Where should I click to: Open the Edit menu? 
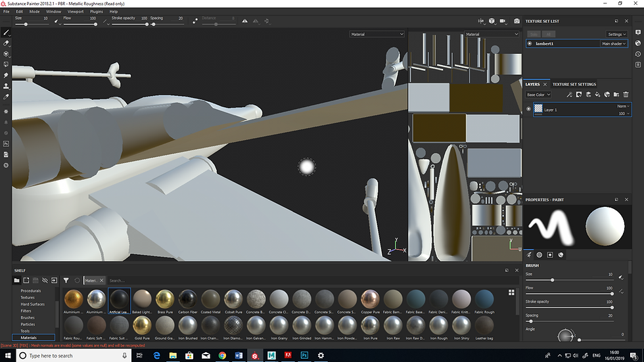(19, 11)
